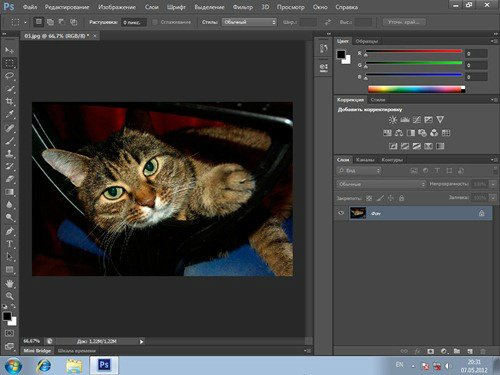Screen dimensions: 500x375
Task: Select the Lasso tool
Action: point(9,76)
